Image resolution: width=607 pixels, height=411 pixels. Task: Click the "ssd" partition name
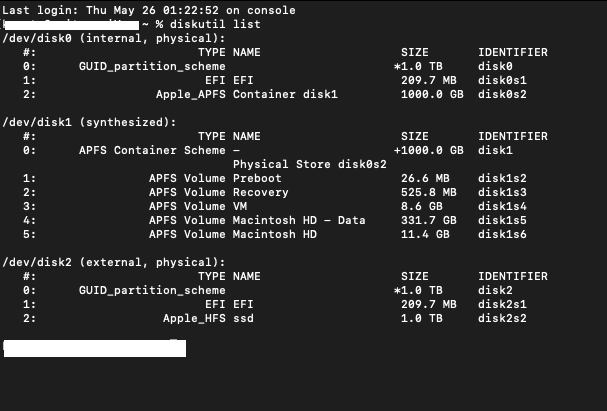[243, 318]
